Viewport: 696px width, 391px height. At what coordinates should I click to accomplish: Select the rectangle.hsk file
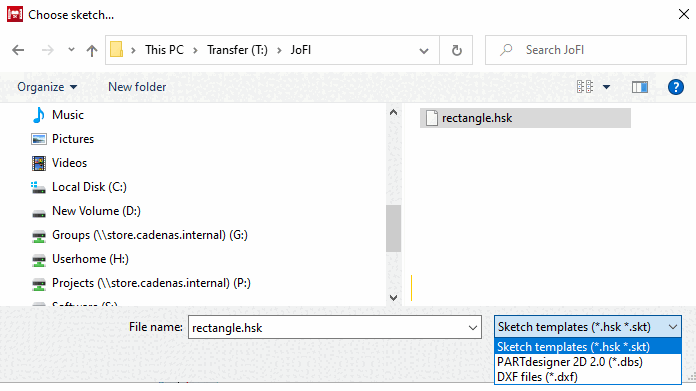pyautogui.click(x=525, y=118)
